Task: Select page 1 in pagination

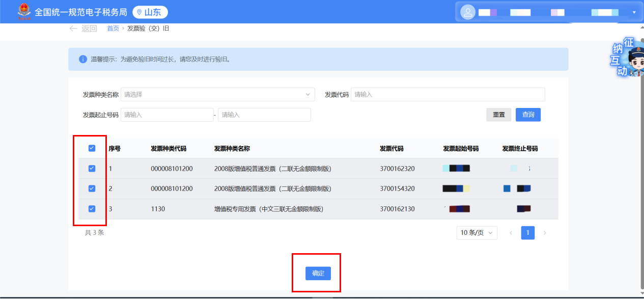Action: [528, 233]
